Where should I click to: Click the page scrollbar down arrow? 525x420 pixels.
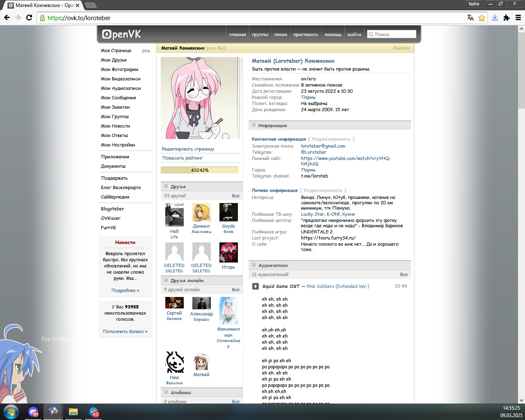tap(521, 400)
